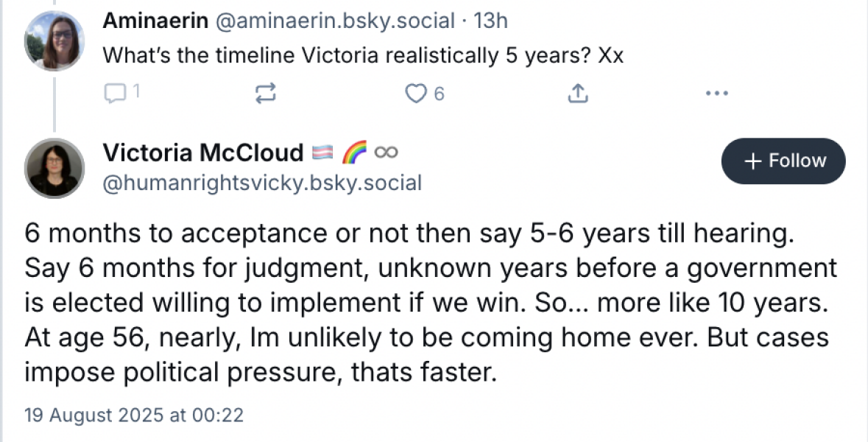The width and height of the screenshot is (868, 442).
Task: Open the three-dot more options menu
Action: tap(716, 94)
